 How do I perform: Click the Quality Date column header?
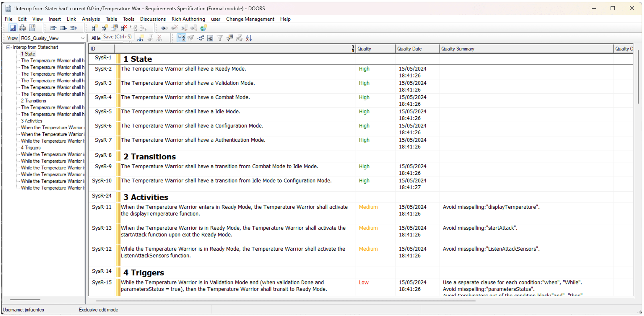click(x=417, y=49)
